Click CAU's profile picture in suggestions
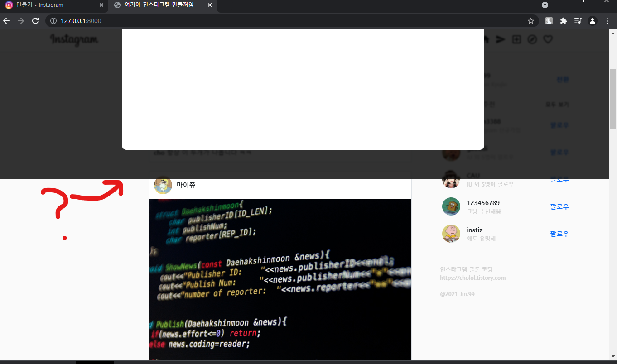Viewport: 617px width, 364px height. tap(451, 179)
